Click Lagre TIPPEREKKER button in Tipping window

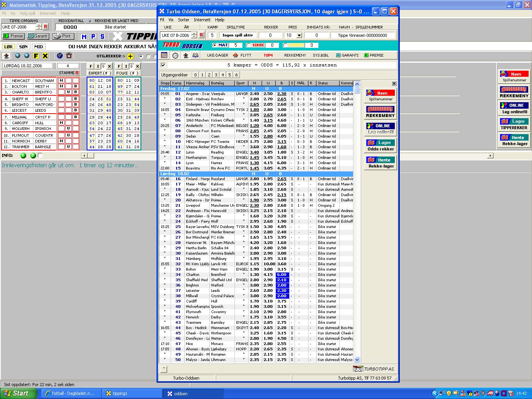pos(514,124)
